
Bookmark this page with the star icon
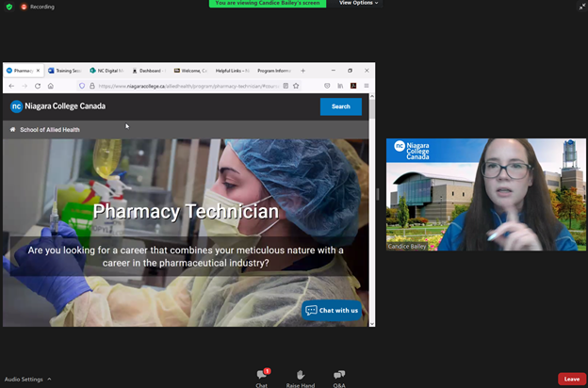pyautogui.click(x=296, y=86)
